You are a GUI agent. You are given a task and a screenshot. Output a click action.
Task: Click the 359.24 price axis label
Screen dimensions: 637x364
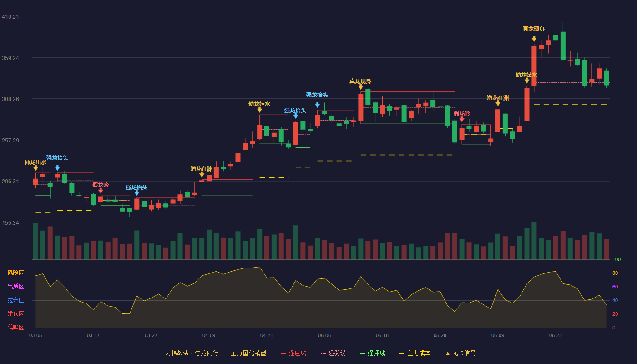pyautogui.click(x=10, y=58)
